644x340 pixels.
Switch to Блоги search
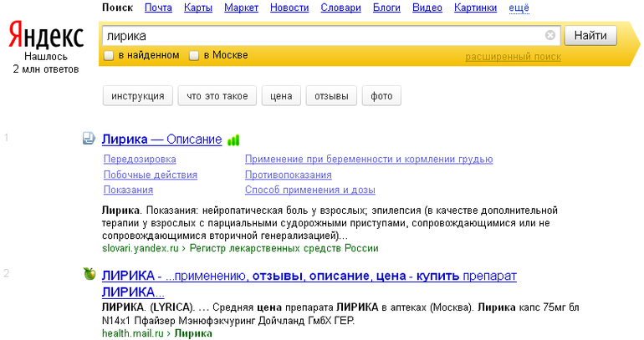tap(386, 8)
